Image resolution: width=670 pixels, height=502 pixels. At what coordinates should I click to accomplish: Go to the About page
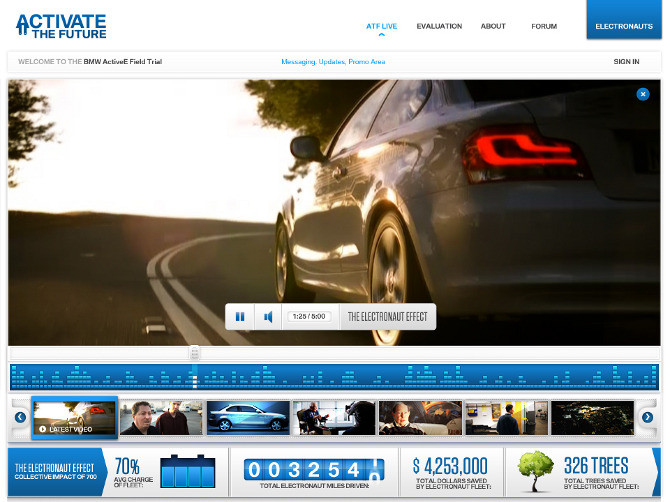pos(493,26)
